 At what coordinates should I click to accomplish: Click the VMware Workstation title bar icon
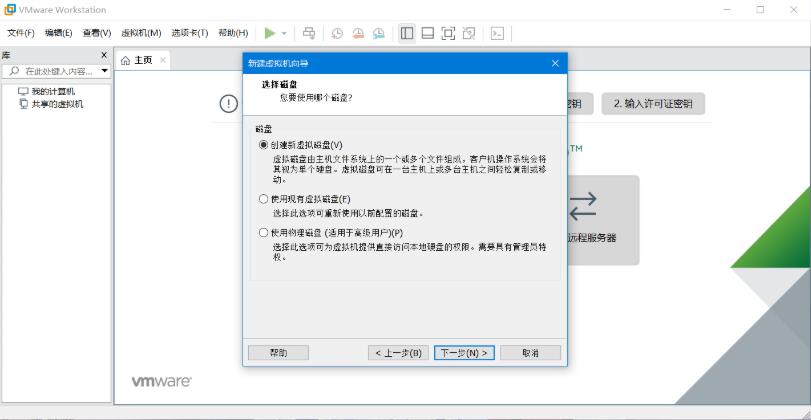click(x=10, y=9)
